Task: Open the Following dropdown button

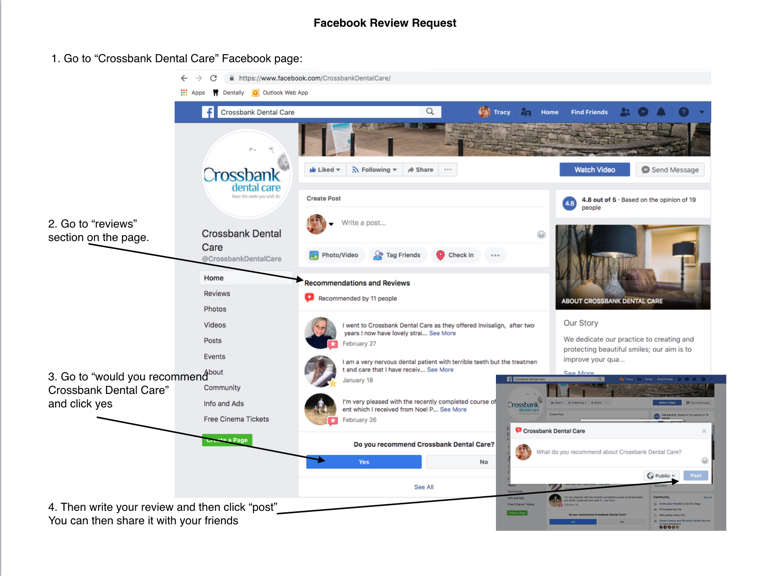Action: click(374, 170)
